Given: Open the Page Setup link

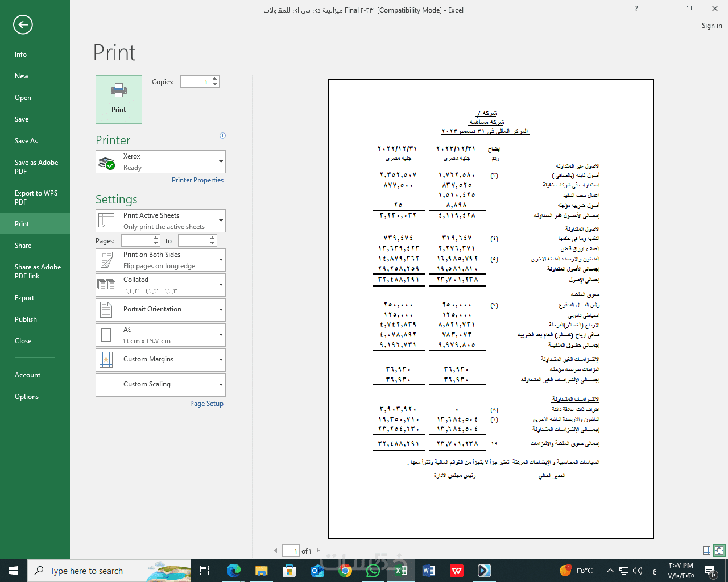Looking at the screenshot, I should tap(206, 404).
